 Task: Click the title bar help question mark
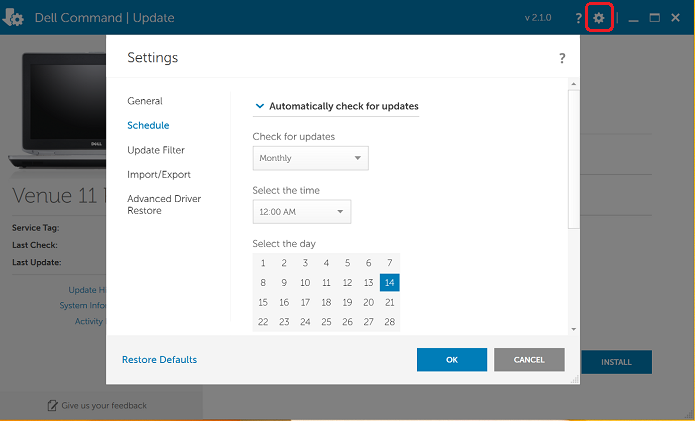578,18
